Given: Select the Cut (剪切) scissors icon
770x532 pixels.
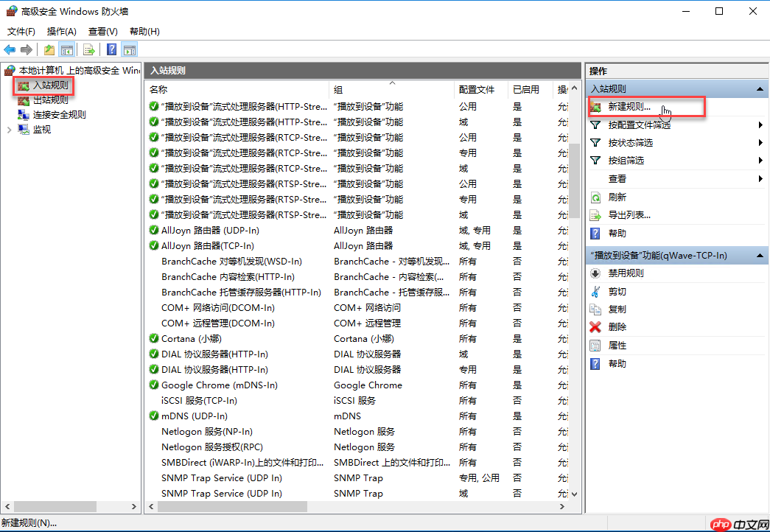Looking at the screenshot, I should pos(595,291).
